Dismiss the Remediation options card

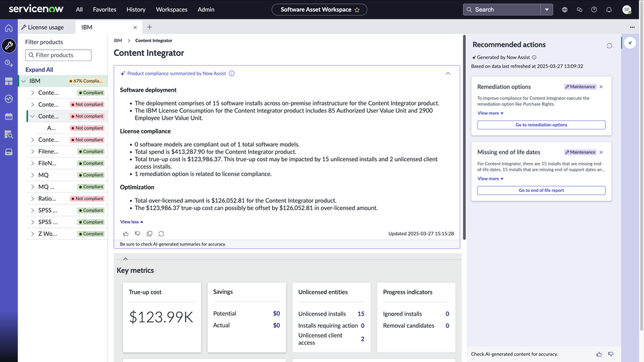pyautogui.click(x=601, y=86)
